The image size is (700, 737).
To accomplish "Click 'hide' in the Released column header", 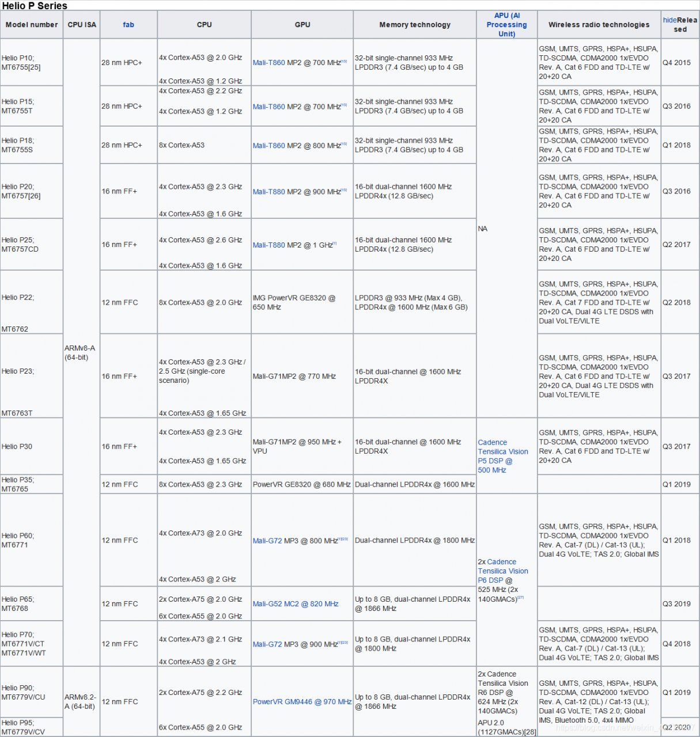I will [x=669, y=20].
